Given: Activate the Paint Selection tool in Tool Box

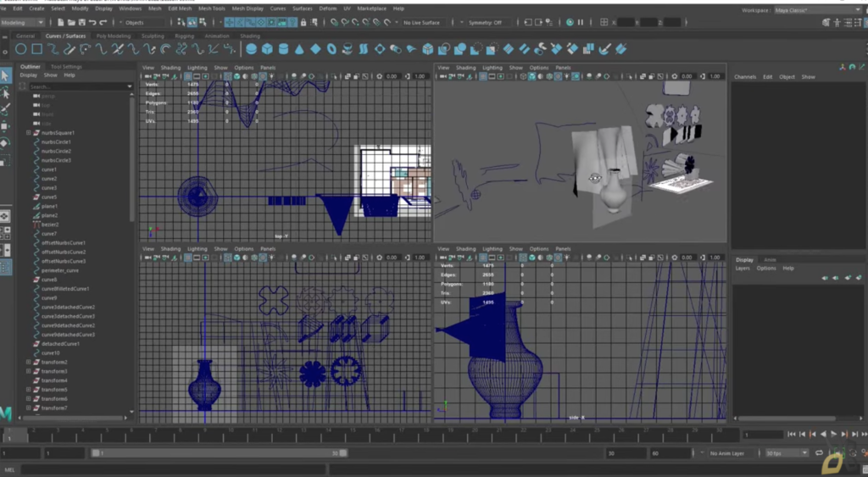Looking at the screenshot, I should [5, 109].
